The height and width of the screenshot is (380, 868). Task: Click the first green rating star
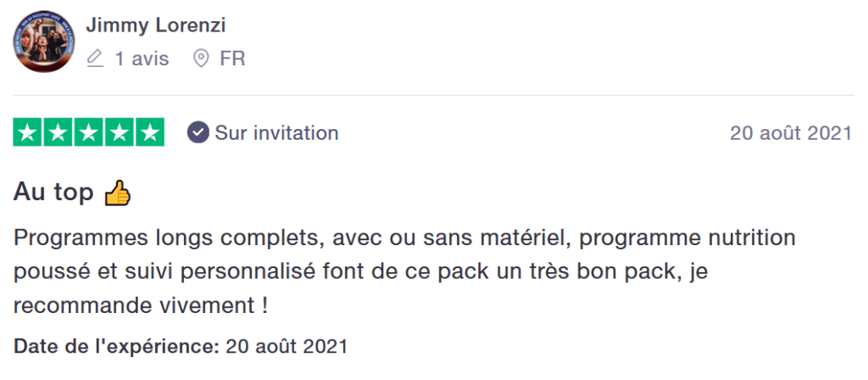tap(28, 132)
